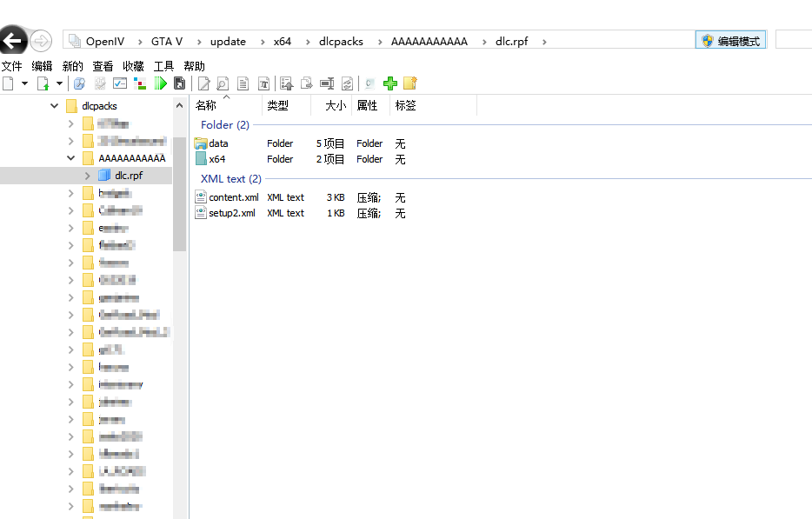Collapse the AAAAAAAAAAA tree folder
Screen dimensions: 812x519
71,158
